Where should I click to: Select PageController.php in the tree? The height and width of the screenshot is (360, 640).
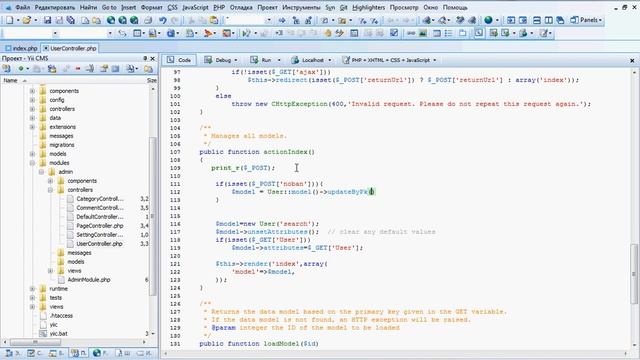pos(100,226)
